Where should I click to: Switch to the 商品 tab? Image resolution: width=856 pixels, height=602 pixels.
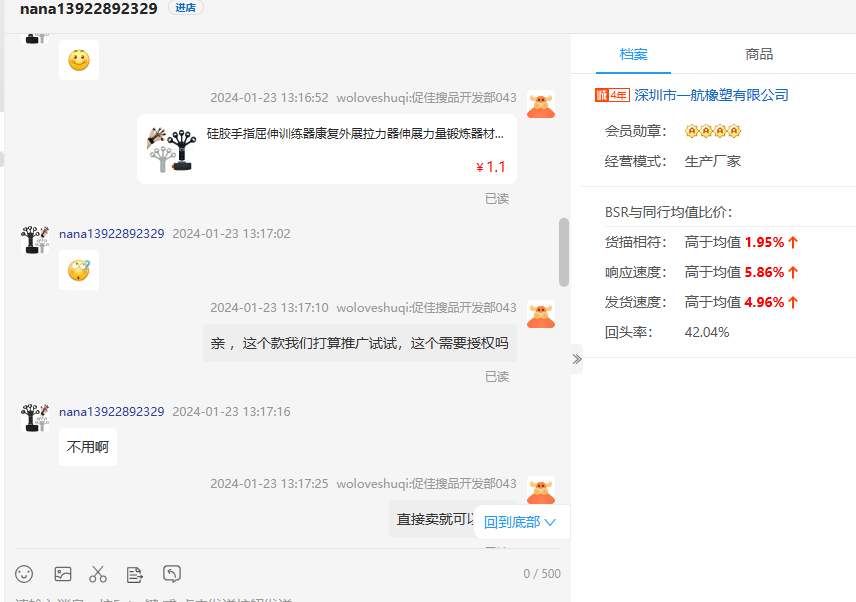pos(759,54)
